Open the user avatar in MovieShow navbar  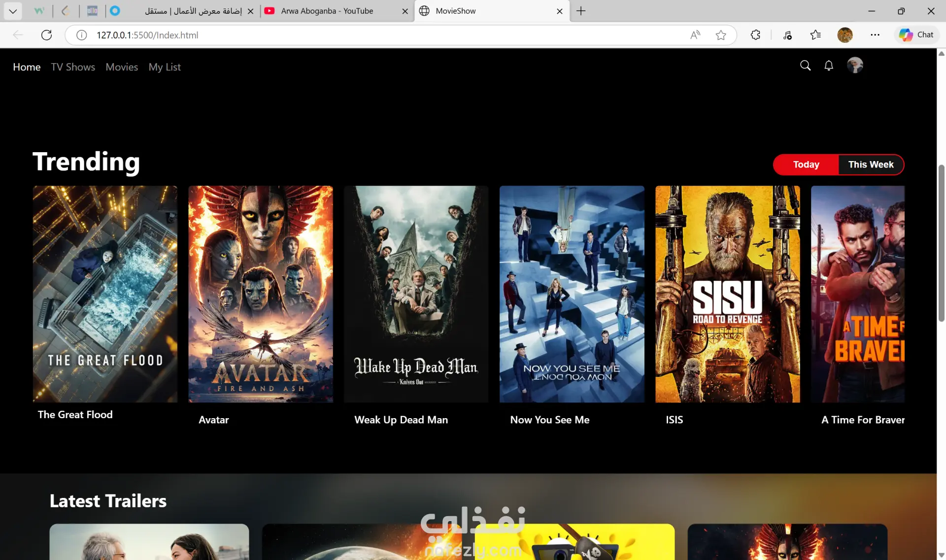[855, 65]
